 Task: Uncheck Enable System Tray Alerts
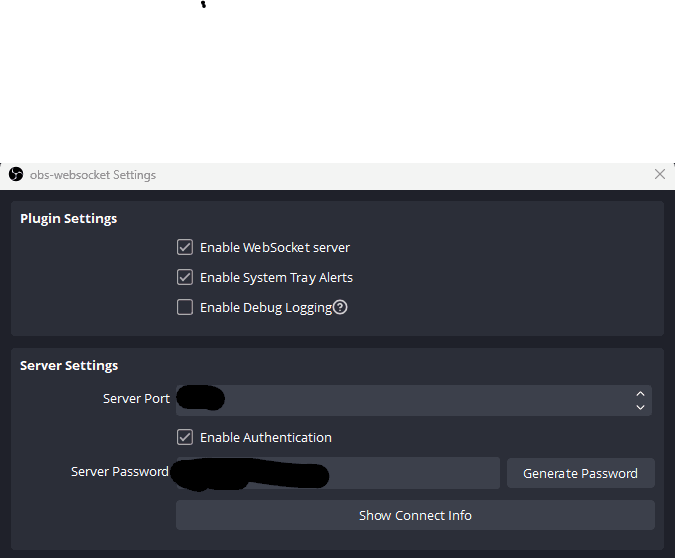185,277
